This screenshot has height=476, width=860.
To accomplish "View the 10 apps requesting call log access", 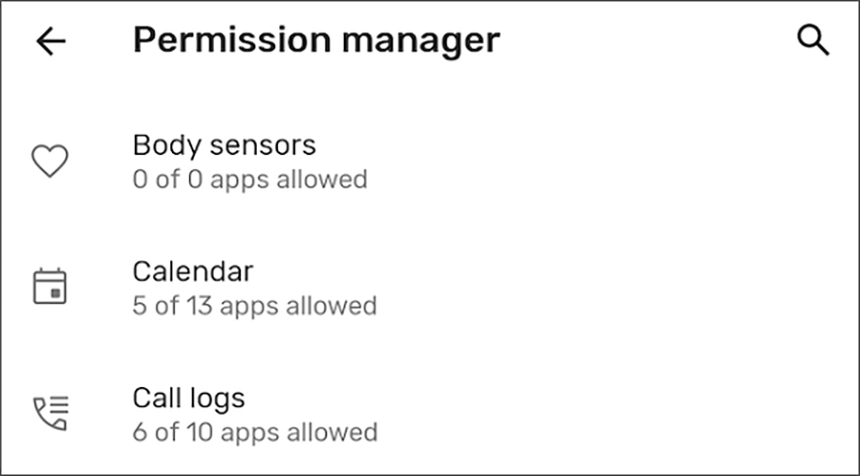I will tap(255, 416).
